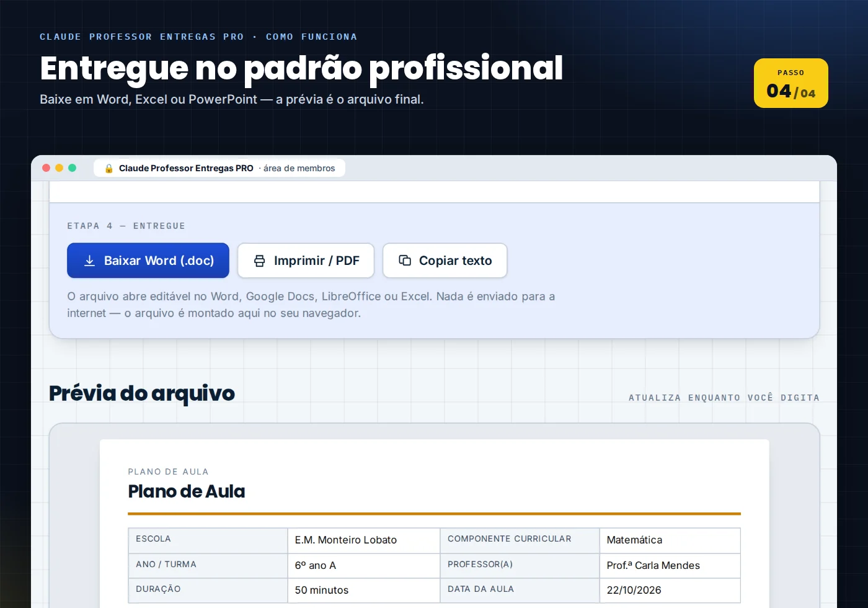The height and width of the screenshot is (608, 868).
Task: Click the download arrow icon on Baixar Word
Action: pos(90,261)
